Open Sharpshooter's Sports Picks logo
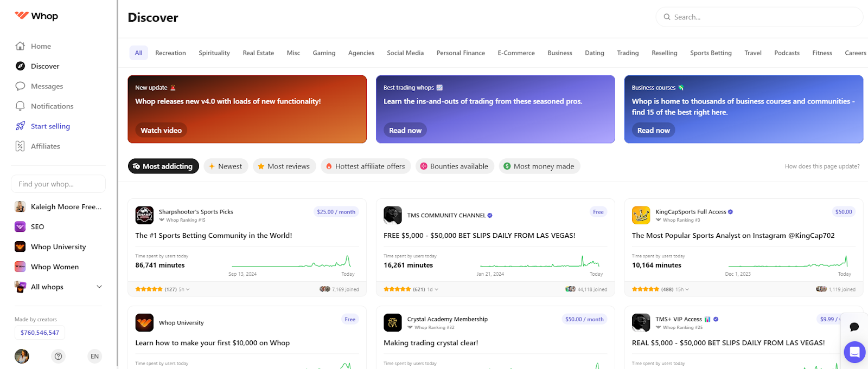The image size is (868, 369). [144, 215]
